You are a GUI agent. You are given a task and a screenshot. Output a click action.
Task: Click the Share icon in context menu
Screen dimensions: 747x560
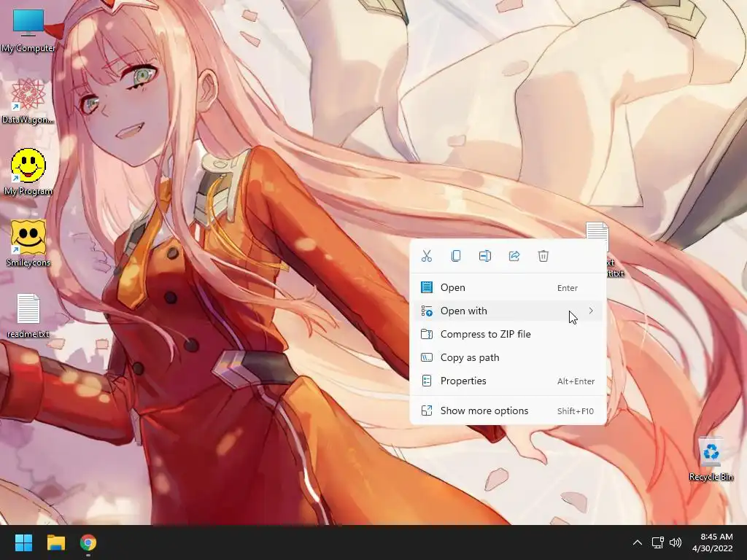(x=514, y=256)
